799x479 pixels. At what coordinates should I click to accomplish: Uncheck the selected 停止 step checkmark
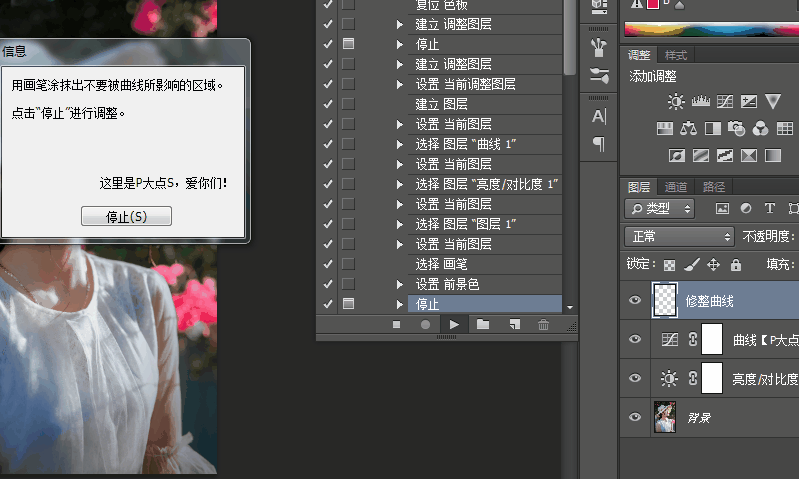(328, 304)
